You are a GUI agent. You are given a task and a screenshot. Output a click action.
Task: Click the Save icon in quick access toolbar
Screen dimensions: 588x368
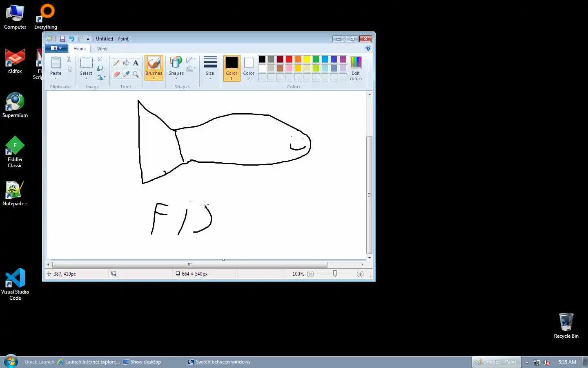click(x=62, y=39)
